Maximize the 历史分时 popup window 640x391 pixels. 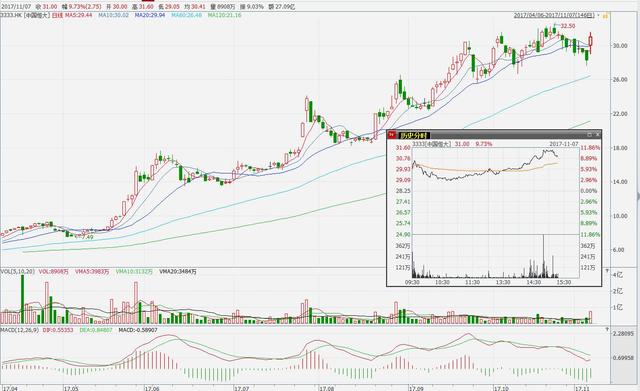point(589,134)
